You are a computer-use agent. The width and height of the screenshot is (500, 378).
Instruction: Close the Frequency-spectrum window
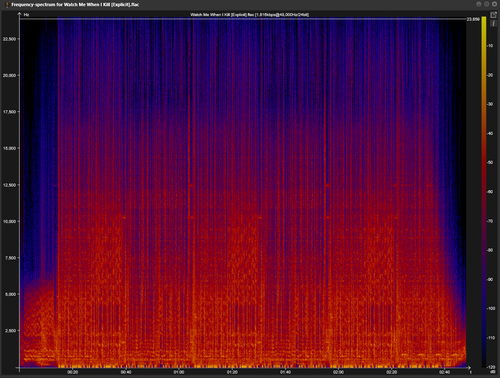(x=494, y=4)
